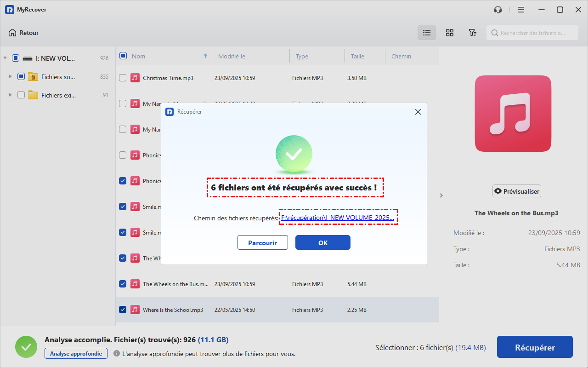This screenshot has width=588, height=368.
Task: Click the Prévisualiser eye button
Action: 516,191
